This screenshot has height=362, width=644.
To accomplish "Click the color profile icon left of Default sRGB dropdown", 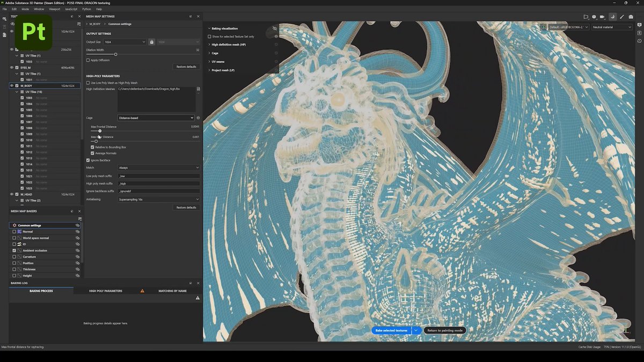I will tap(543, 27).
